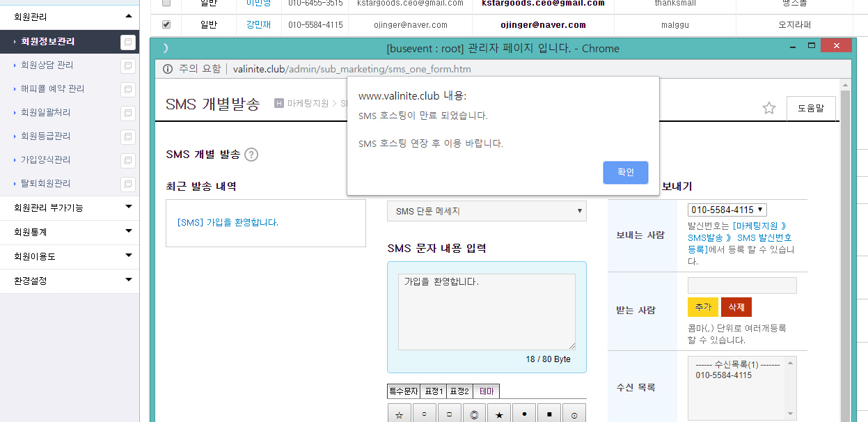This screenshot has height=422, width=868.
Task: Check the checkbox in the row above 강민재
Action: tap(166, 3)
